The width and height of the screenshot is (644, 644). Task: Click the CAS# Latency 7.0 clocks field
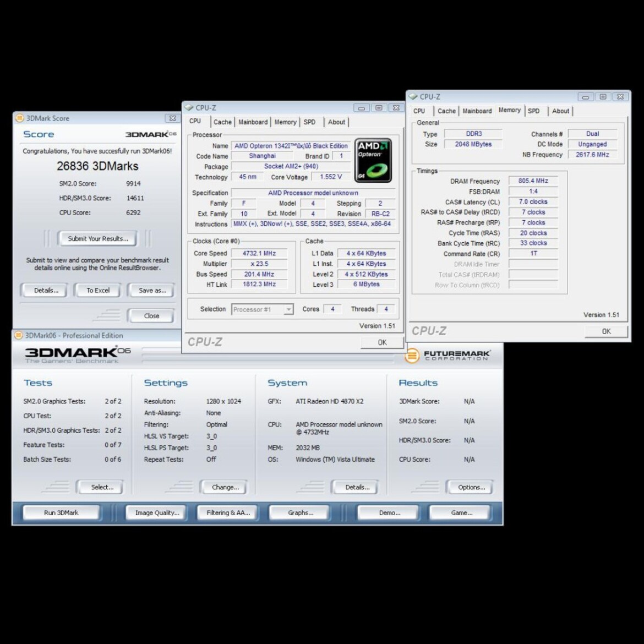pos(533,201)
